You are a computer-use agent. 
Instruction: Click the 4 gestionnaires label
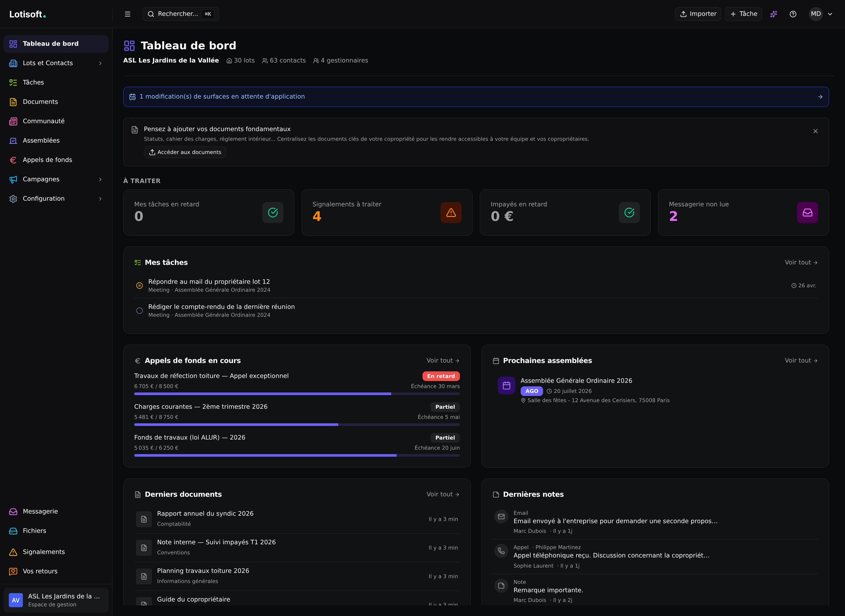pos(340,60)
